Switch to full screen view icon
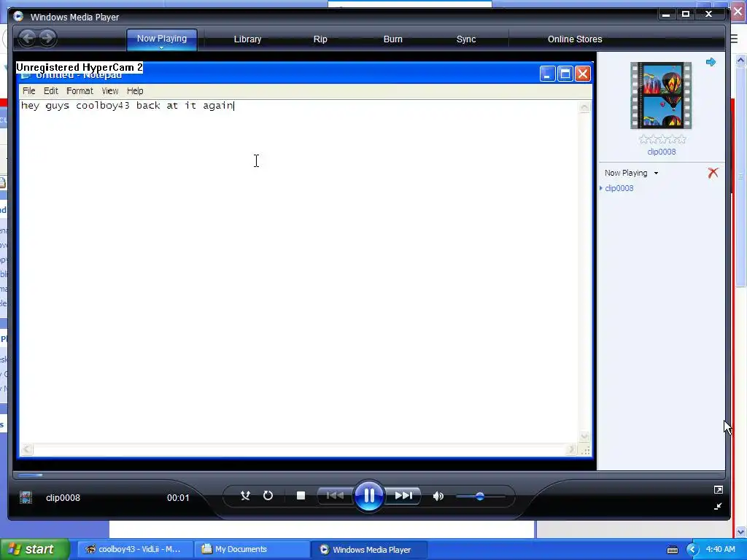This screenshot has width=747, height=560. (x=719, y=489)
